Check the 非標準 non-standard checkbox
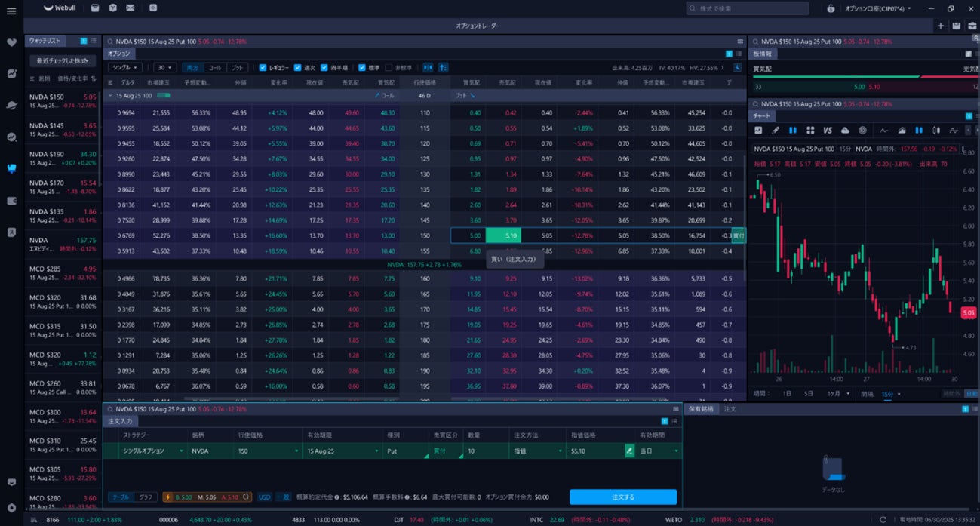Viewport: 980px width, 526px height. 389,67
